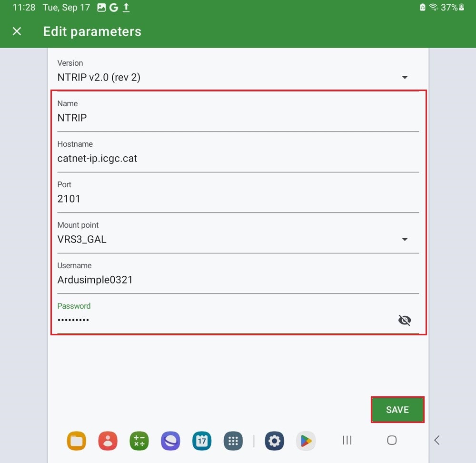Viewport: 476px width, 463px height.
Task: Open the Calendar app icon
Action: 202,441
